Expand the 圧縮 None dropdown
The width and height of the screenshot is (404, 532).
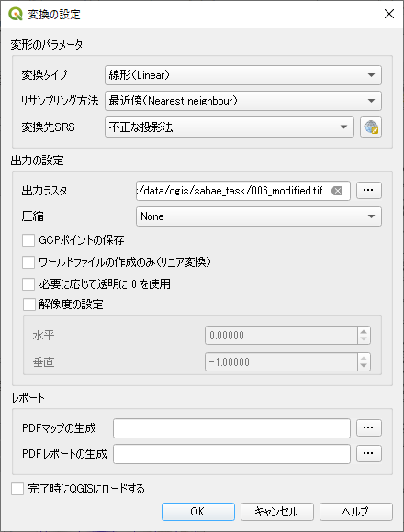click(x=259, y=216)
